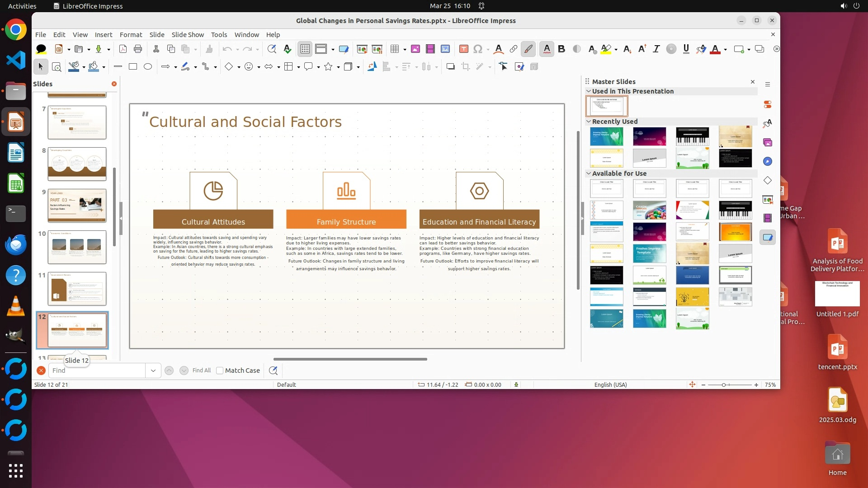Collapse the Available for Use section
Viewport: 868px width, 488px height.
coord(589,173)
